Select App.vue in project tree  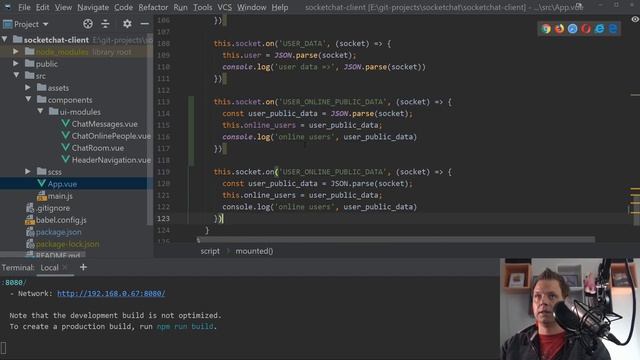pyautogui.click(x=62, y=184)
